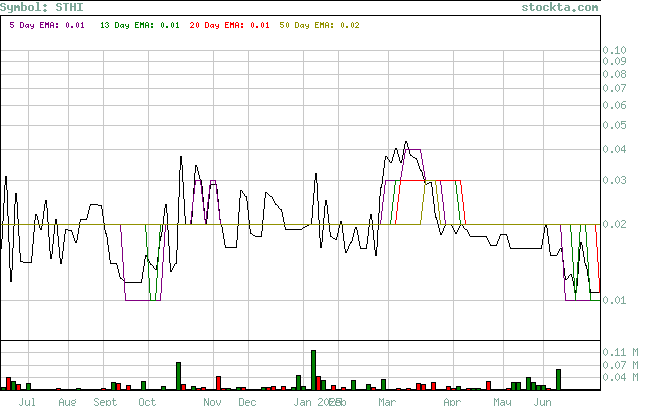Viewport: 655px width, 406px height.
Task: Click the Jan month label
Action: click(302, 401)
